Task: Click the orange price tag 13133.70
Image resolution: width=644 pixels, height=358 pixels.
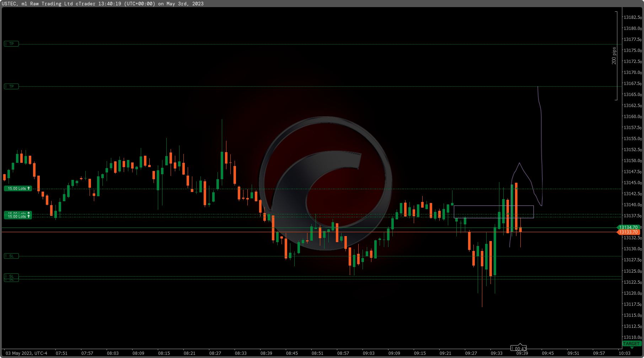Action: pos(628,232)
